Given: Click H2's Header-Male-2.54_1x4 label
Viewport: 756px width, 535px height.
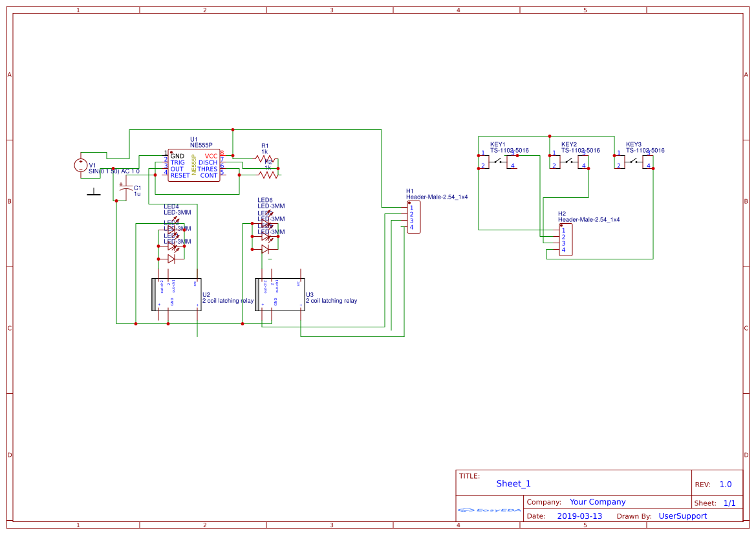Looking at the screenshot, I should point(589,219).
